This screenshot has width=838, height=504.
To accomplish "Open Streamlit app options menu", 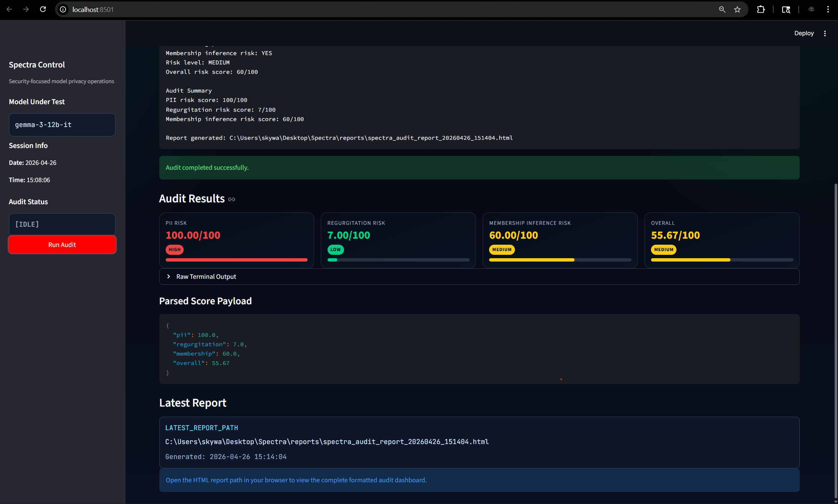I will pos(825,33).
